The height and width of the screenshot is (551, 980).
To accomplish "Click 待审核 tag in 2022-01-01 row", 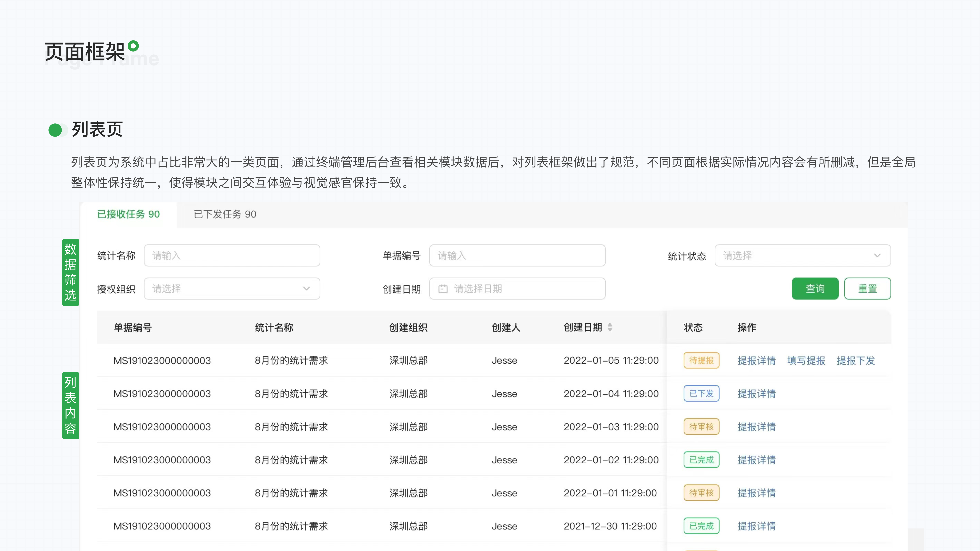I will click(x=701, y=493).
